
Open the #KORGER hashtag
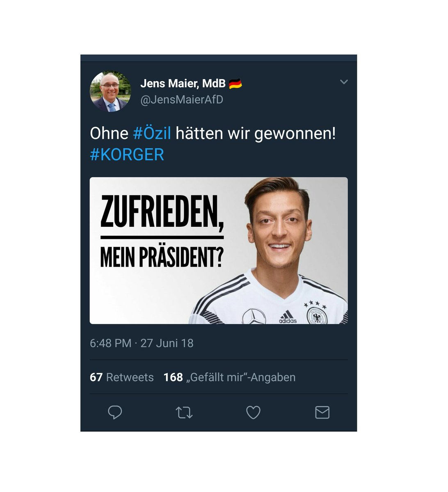pyautogui.click(x=127, y=155)
